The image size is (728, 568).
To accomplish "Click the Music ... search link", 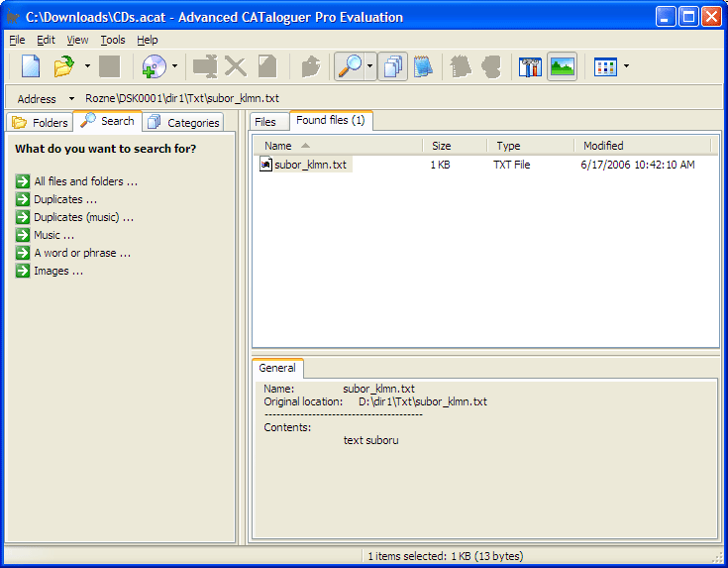I will coord(53,235).
